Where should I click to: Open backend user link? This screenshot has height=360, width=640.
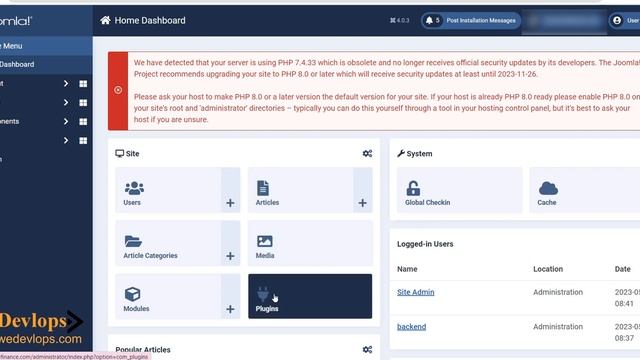pos(411,327)
